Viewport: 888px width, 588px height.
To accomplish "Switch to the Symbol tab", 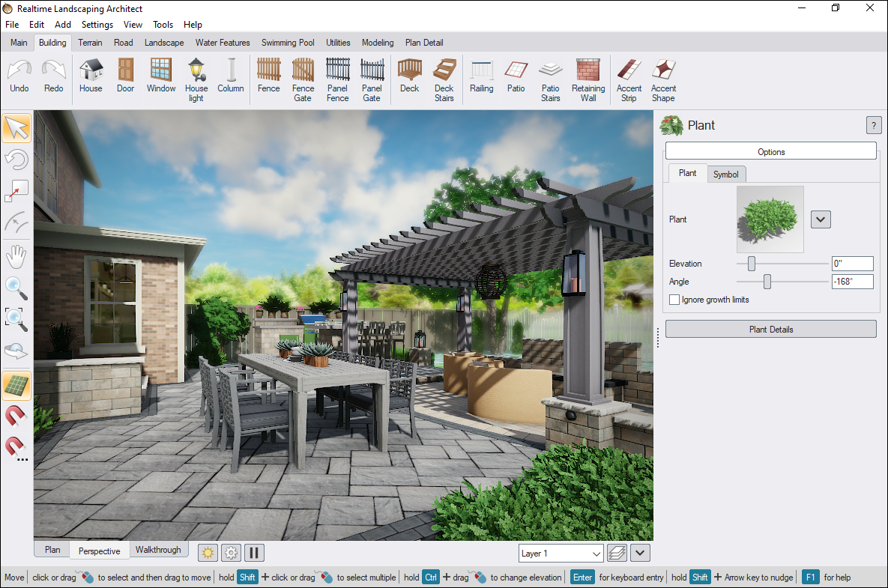I will point(725,173).
